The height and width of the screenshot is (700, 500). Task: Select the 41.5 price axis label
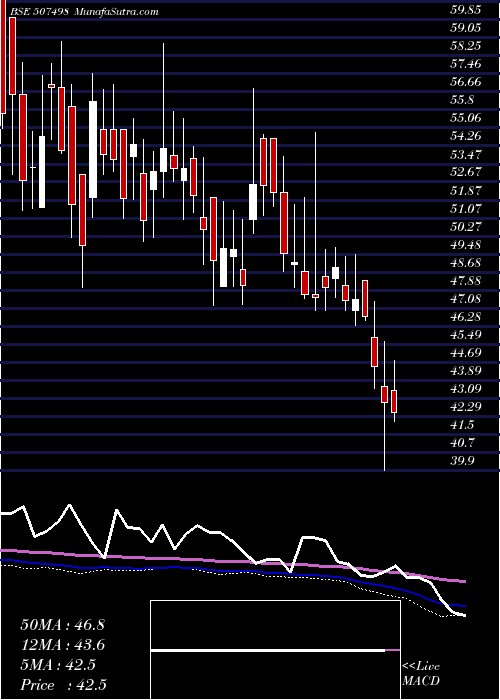tap(462, 425)
